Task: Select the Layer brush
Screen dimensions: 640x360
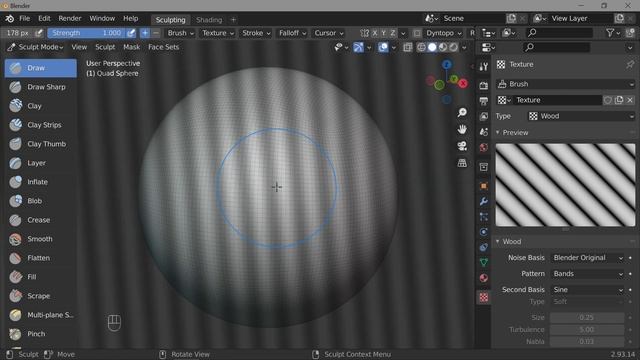Action: pos(40,163)
